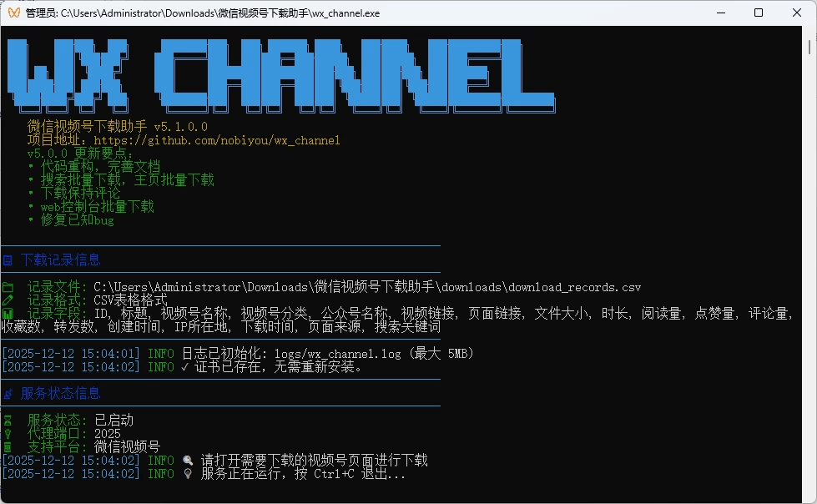Viewport: 817px width, 504px height.
Task: Click the document icon beside 下载记录信息
Action: (x=8, y=260)
